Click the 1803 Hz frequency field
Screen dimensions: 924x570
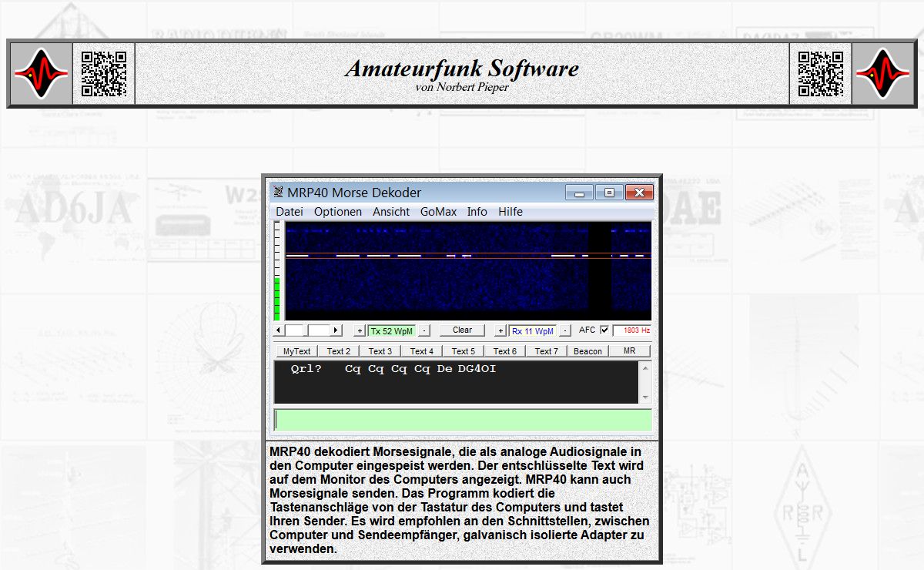point(632,330)
